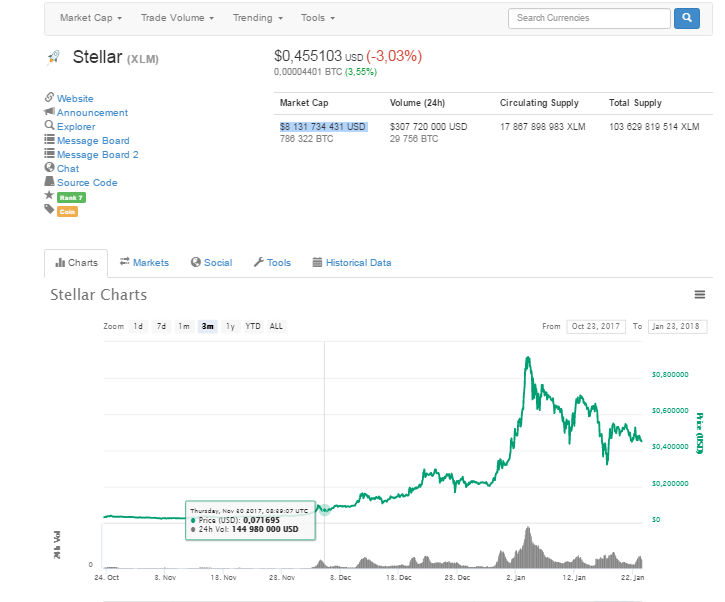Click the orange Coin tag badge
The width and height of the screenshot is (725, 602).
pyautogui.click(x=68, y=212)
